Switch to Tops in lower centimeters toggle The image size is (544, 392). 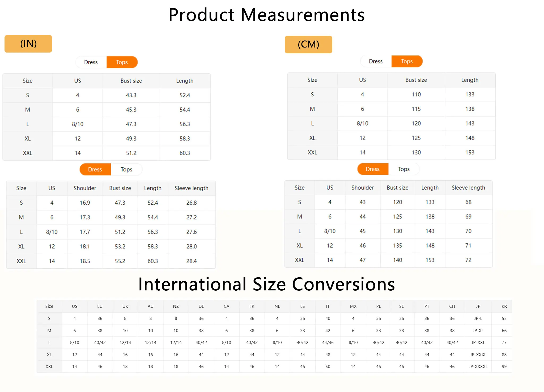(x=404, y=169)
